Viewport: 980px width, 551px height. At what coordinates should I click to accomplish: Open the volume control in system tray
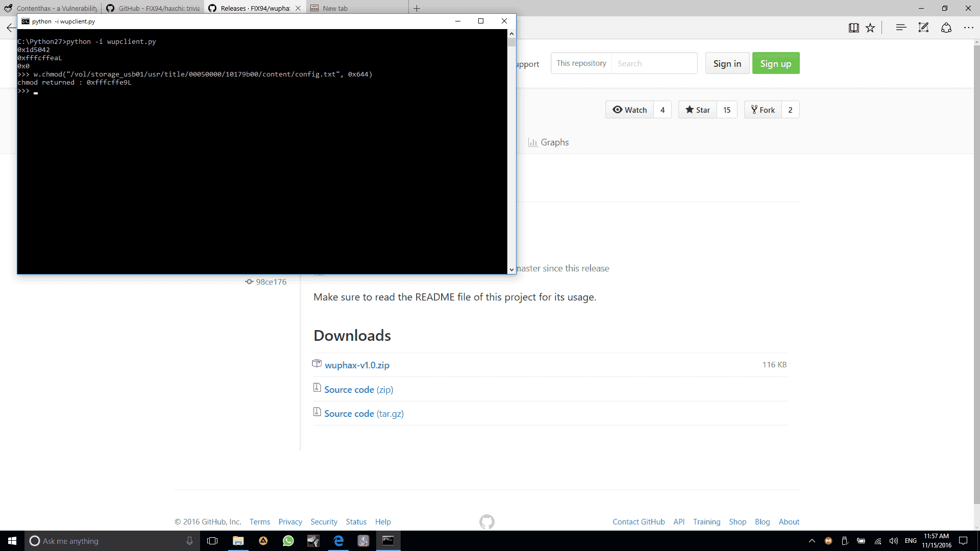(x=894, y=541)
